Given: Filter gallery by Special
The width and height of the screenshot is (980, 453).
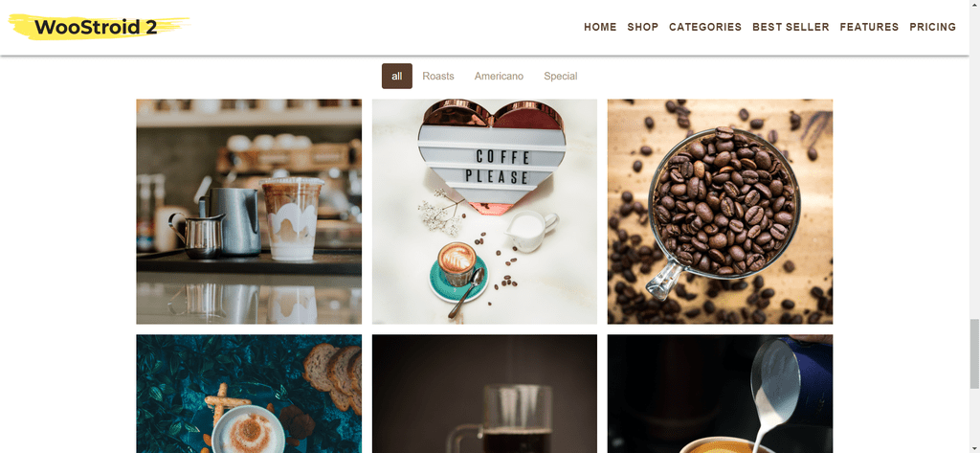Looking at the screenshot, I should click(x=561, y=76).
